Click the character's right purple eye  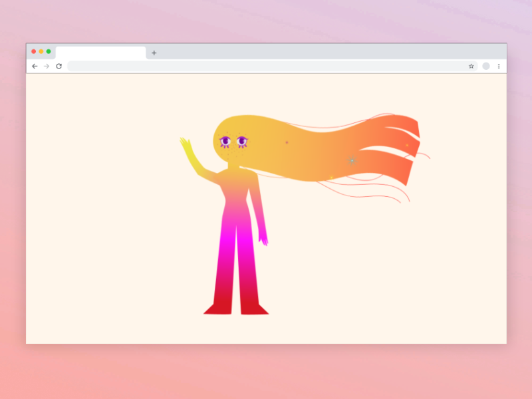tap(241, 141)
